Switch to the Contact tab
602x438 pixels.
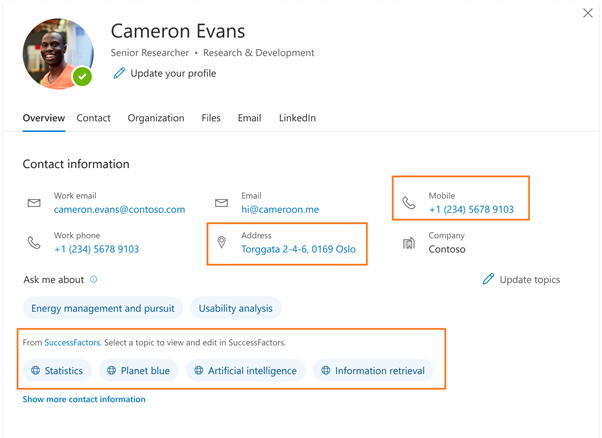pyautogui.click(x=93, y=118)
